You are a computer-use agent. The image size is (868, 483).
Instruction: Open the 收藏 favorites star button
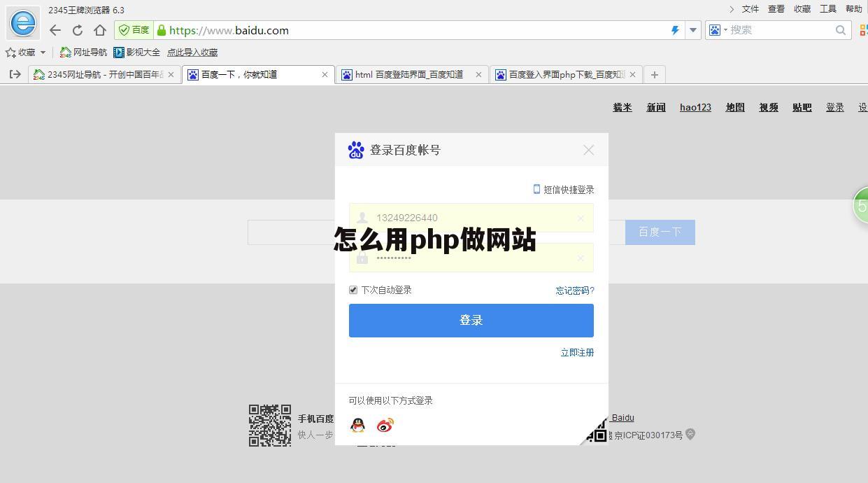click(x=20, y=52)
